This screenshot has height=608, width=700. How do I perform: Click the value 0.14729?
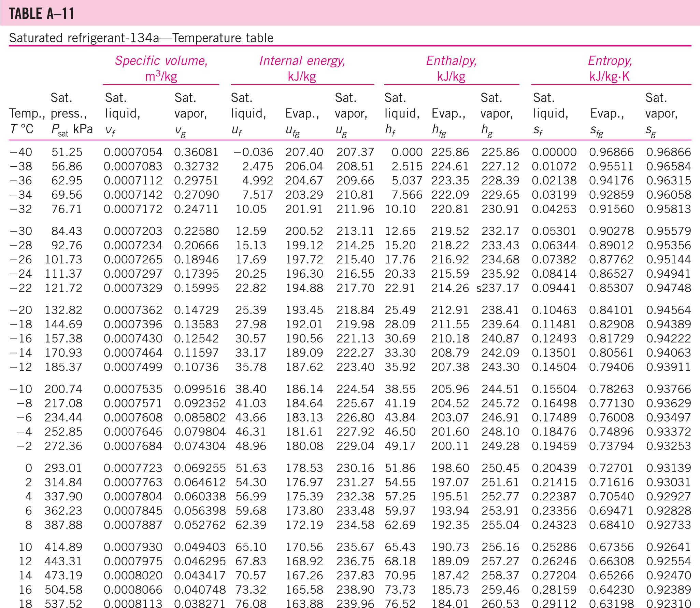(197, 310)
